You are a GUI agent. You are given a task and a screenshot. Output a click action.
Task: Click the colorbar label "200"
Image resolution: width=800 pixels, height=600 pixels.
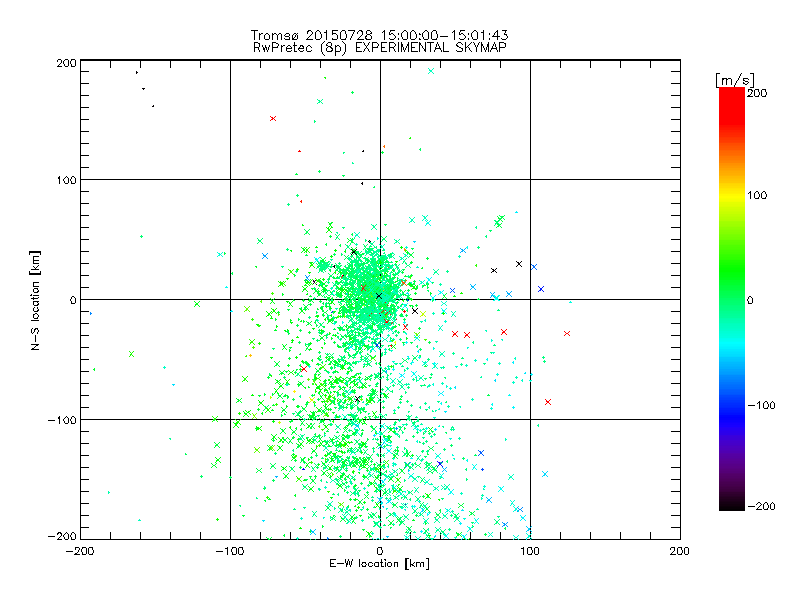(757, 93)
